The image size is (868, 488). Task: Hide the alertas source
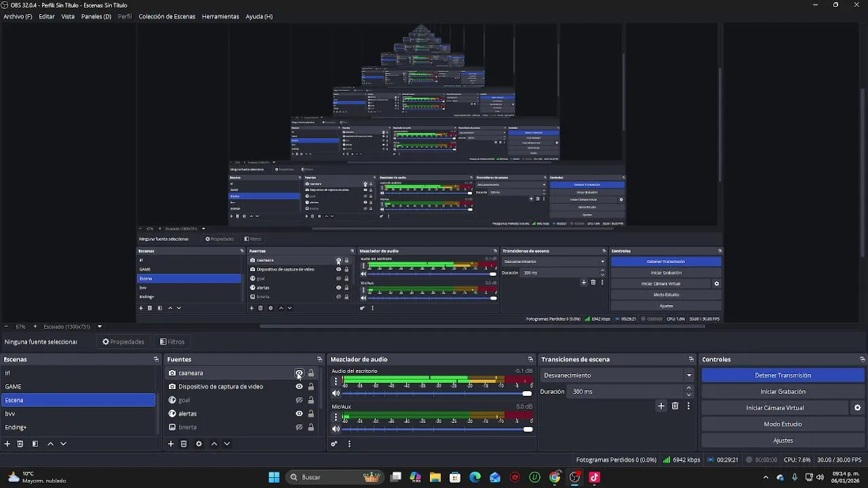coord(299,414)
